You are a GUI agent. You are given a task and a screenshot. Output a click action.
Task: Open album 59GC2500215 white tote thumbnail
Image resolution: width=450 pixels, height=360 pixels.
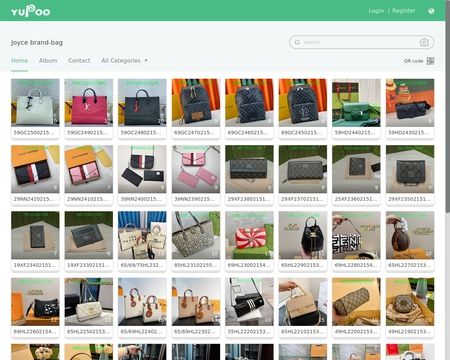click(35, 103)
